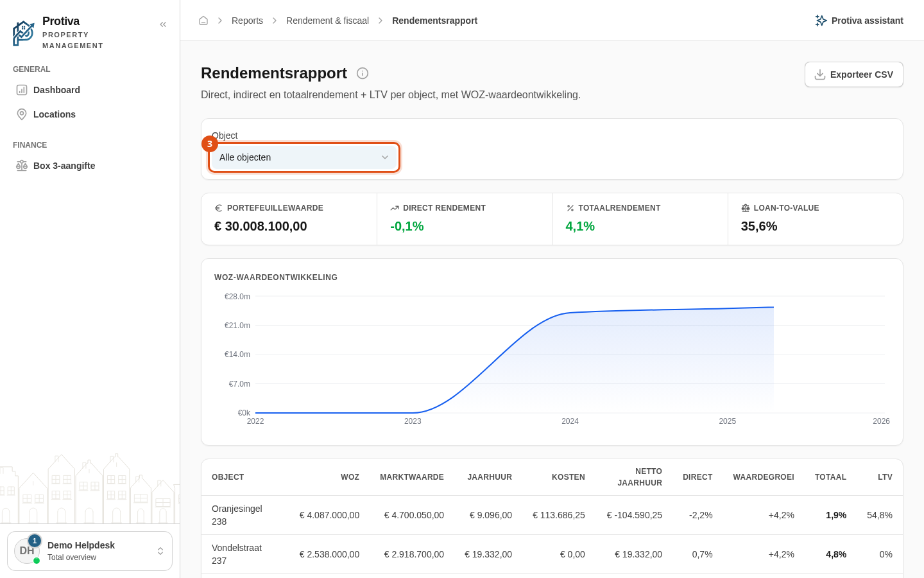The image size is (924, 578).
Task: Click the home icon in breadcrumb
Action: [x=203, y=21]
